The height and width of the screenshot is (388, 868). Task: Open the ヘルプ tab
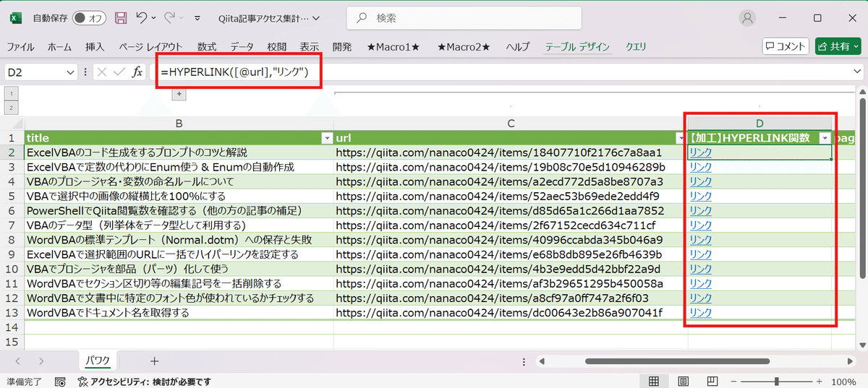[x=518, y=46]
